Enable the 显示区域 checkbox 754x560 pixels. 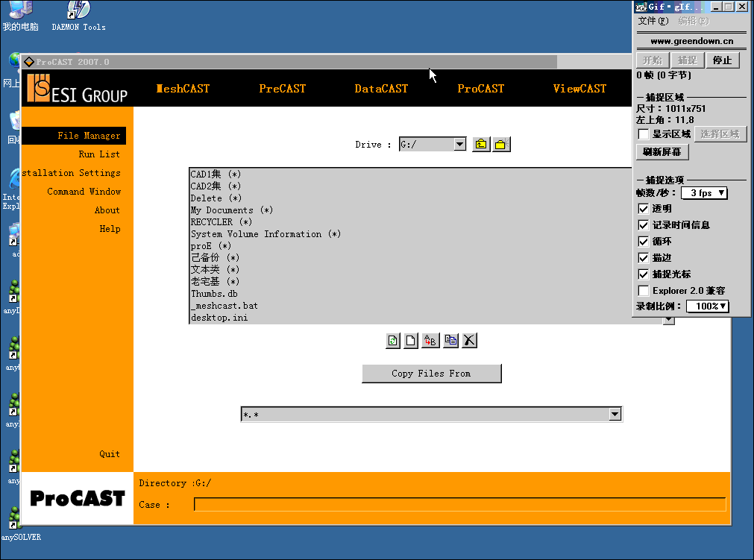click(x=644, y=134)
